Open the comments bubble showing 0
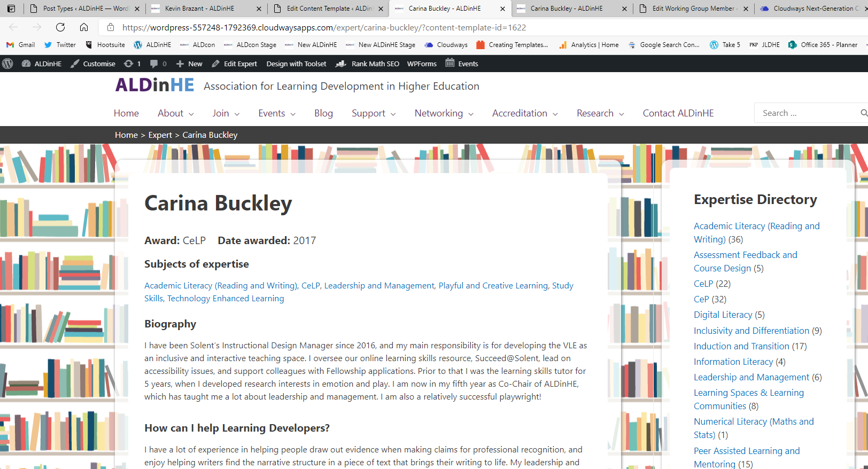 (158, 64)
